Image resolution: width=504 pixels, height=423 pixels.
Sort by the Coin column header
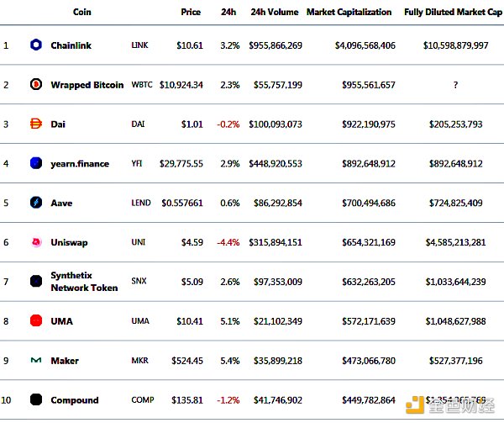82,13
